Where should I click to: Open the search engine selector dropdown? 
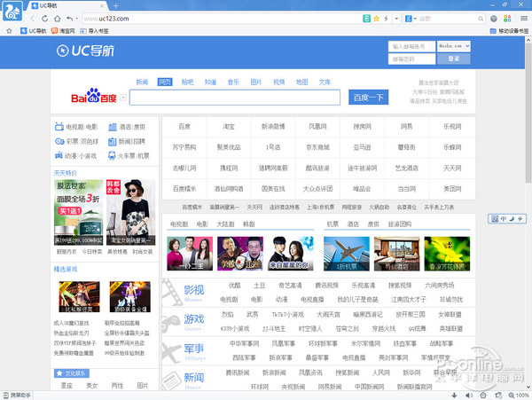pyautogui.click(x=411, y=19)
